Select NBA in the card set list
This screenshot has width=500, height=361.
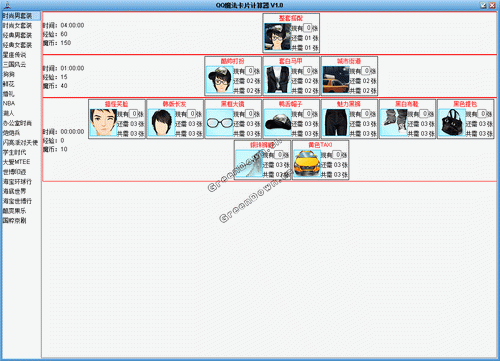click(9, 103)
